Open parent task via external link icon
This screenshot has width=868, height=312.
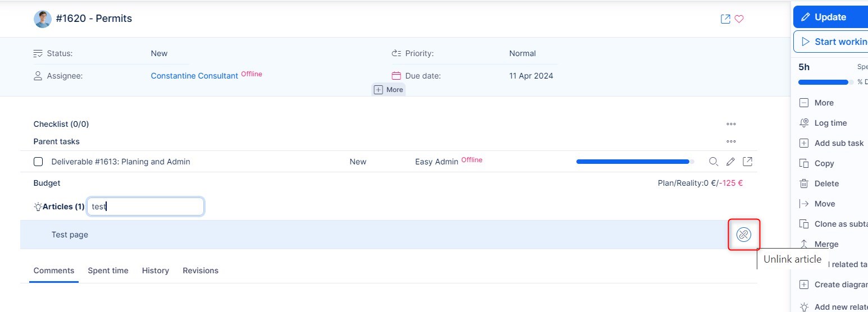[x=748, y=162]
